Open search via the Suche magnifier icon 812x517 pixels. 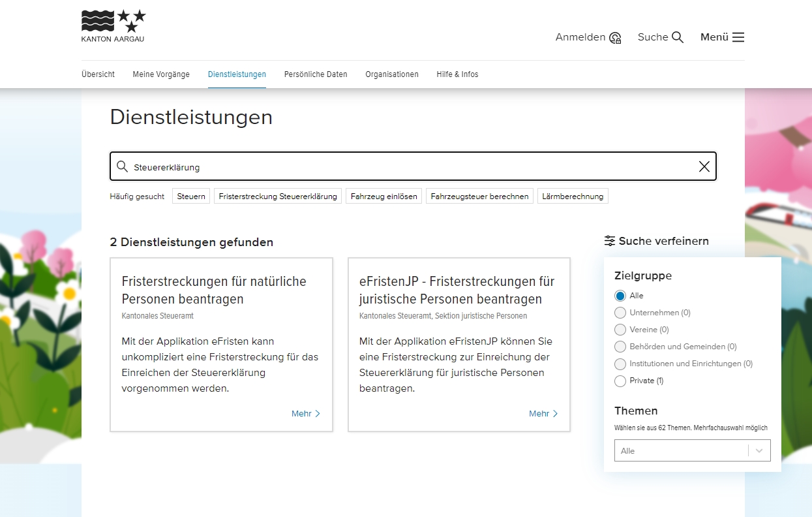[678, 37]
